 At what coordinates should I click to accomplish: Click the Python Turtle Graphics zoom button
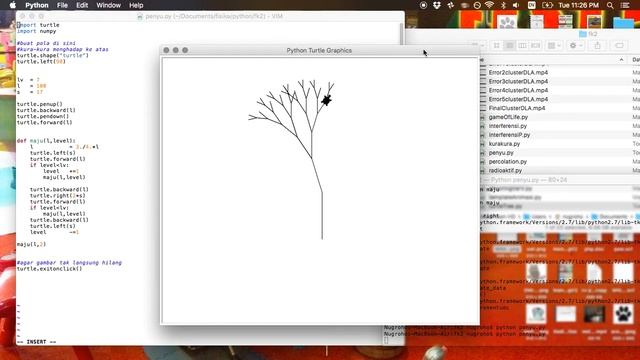(x=185, y=50)
